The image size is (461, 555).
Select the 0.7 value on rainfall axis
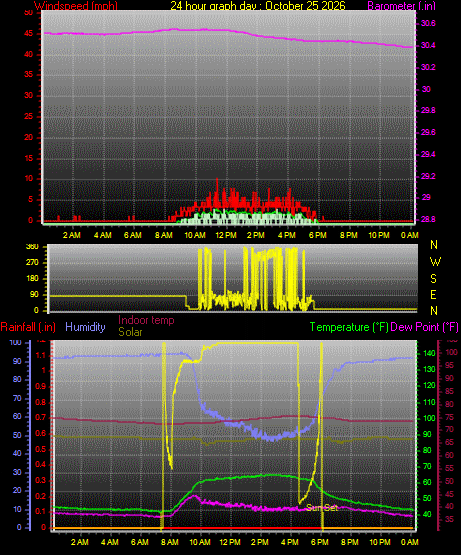pos(41,417)
